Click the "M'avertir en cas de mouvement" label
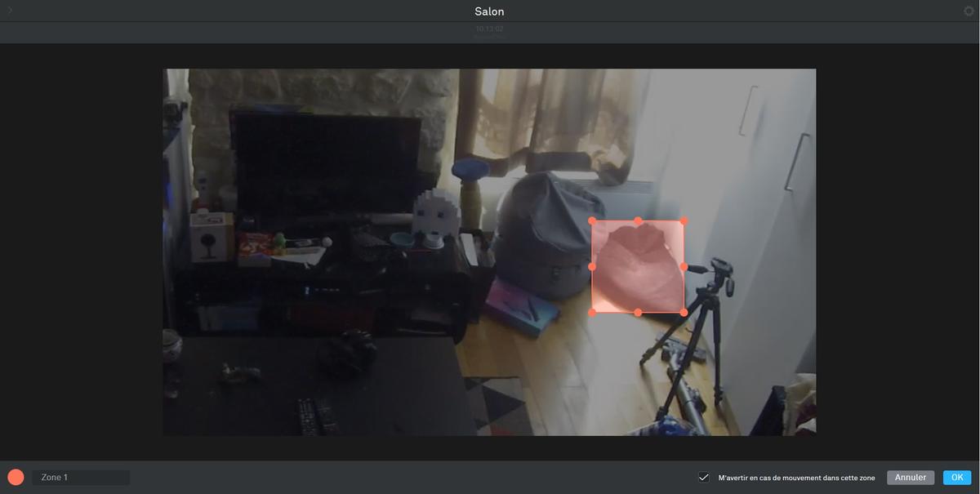The height and width of the screenshot is (494, 980). click(796, 478)
